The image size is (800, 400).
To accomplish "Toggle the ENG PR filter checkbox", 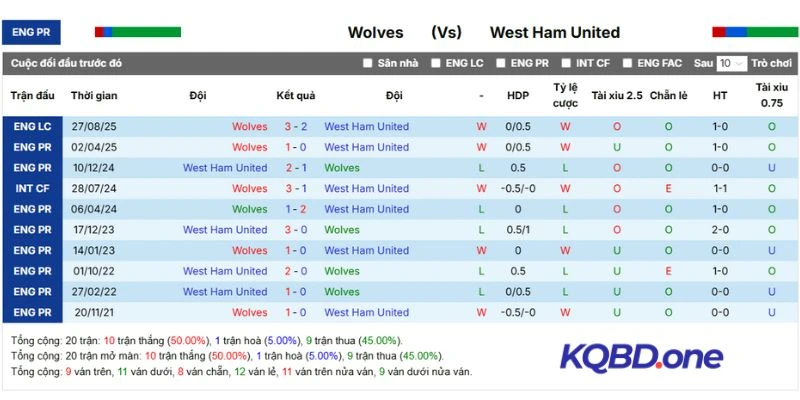I will tap(500, 63).
